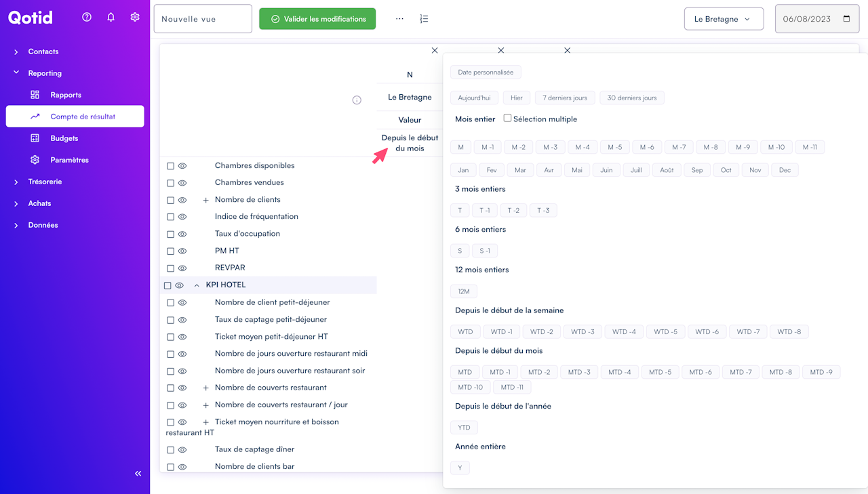Image resolution: width=868 pixels, height=494 pixels.
Task: Click the Nouvelle vue name field
Action: click(203, 19)
